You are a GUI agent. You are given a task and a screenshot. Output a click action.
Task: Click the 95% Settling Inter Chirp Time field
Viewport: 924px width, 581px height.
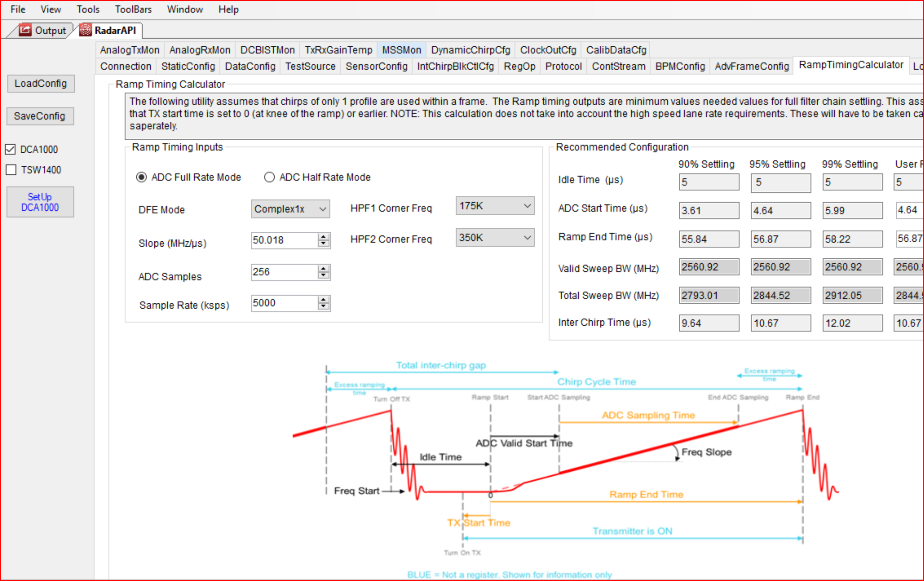[780, 323]
